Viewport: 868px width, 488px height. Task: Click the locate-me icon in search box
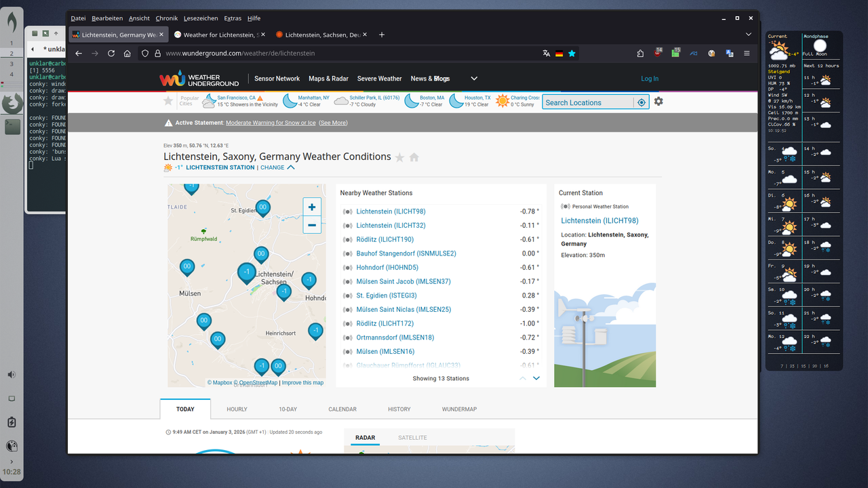[x=642, y=102]
